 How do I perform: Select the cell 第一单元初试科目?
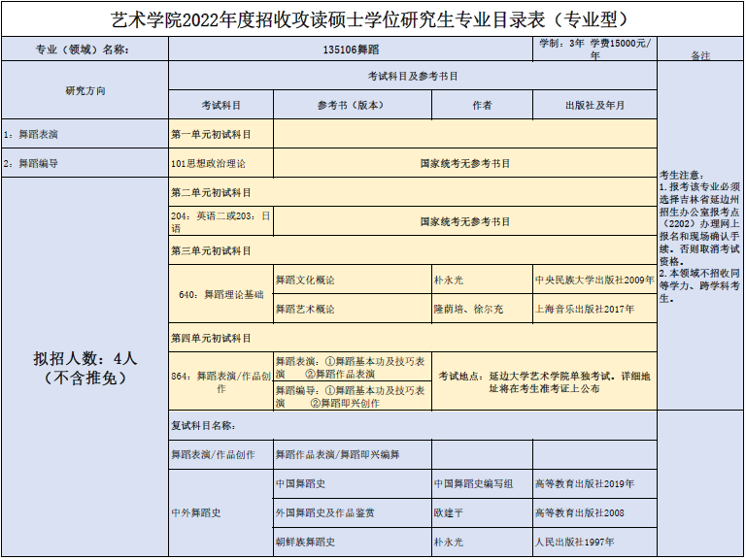(x=220, y=134)
